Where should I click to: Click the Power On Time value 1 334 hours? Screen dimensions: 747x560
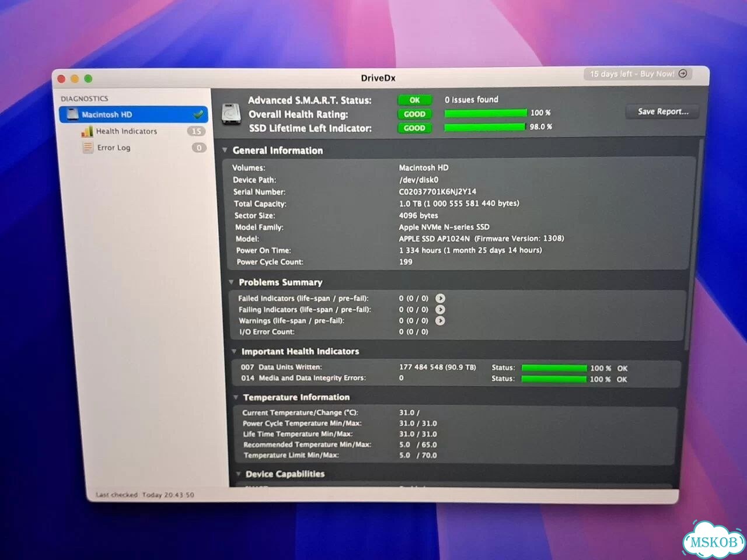pyautogui.click(x=470, y=250)
